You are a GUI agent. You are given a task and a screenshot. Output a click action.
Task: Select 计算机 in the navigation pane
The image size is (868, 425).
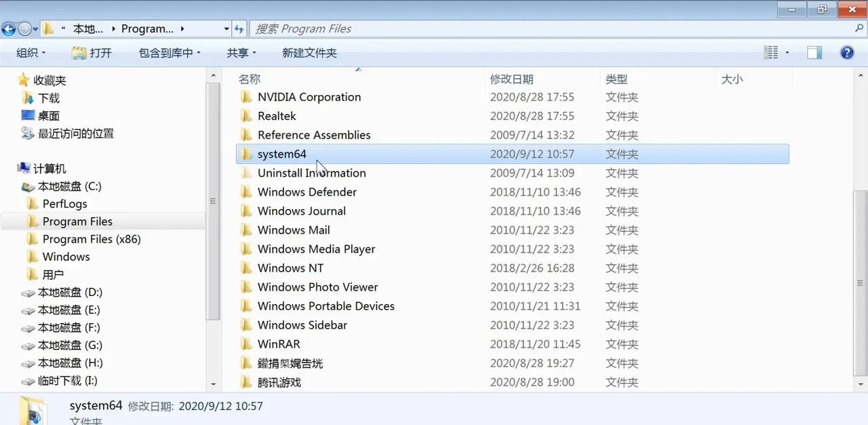point(41,168)
